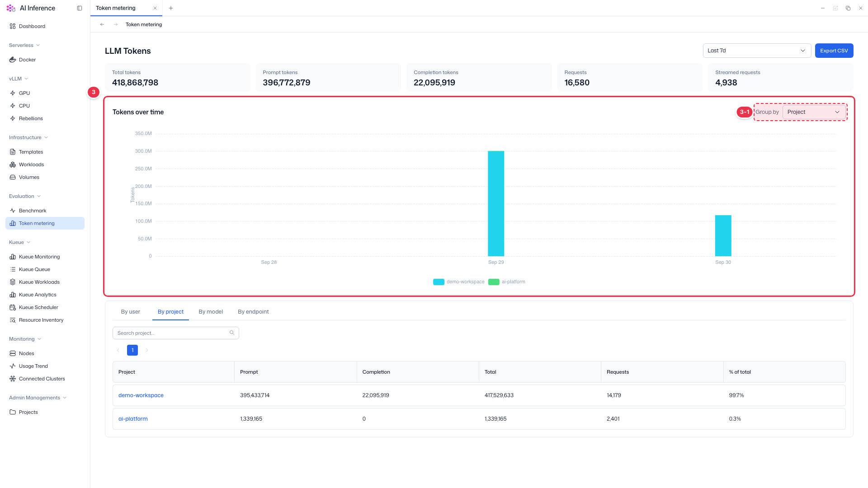Open the Dashboard icon in sidebar

(x=13, y=26)
